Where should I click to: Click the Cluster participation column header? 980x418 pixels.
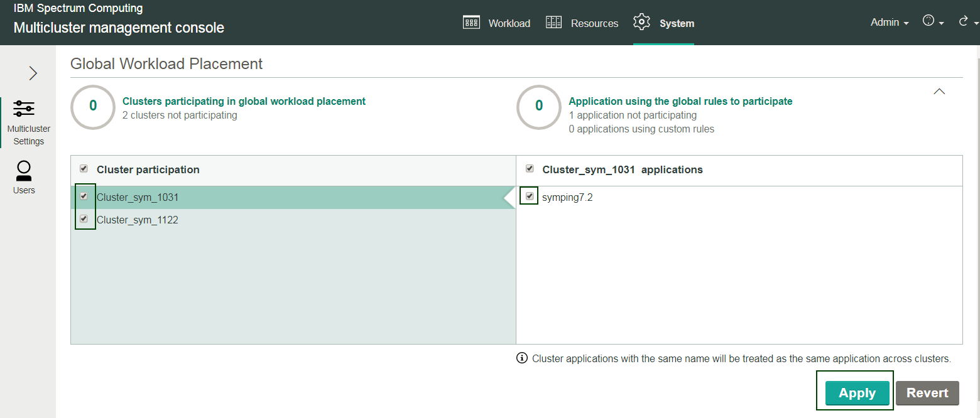tap(148, 169)
